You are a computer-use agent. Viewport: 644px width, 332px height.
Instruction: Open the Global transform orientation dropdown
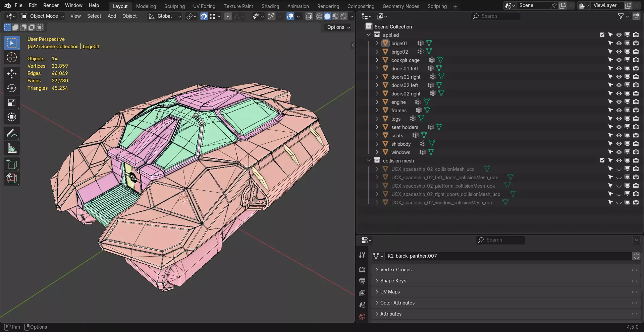(165, 16)
